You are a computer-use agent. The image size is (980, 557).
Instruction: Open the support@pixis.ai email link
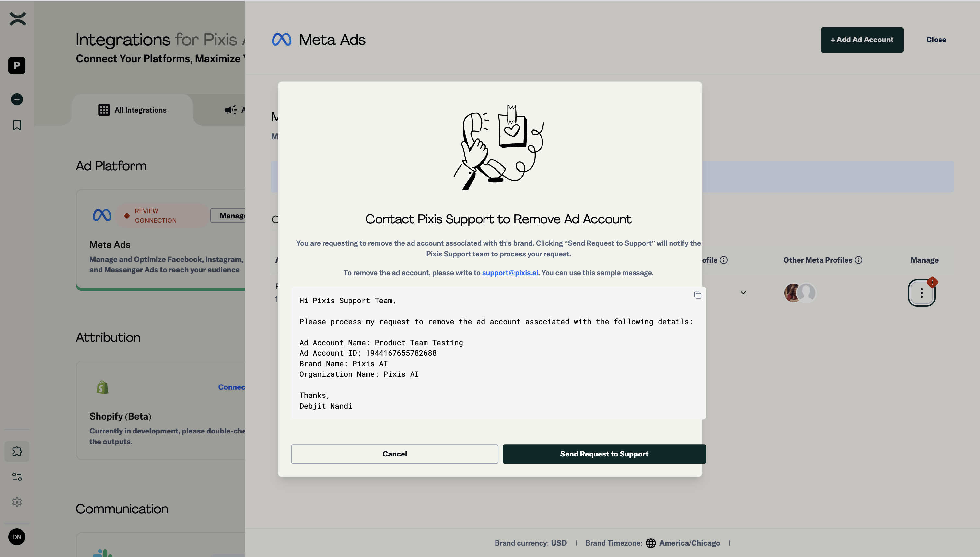(510, 273)
